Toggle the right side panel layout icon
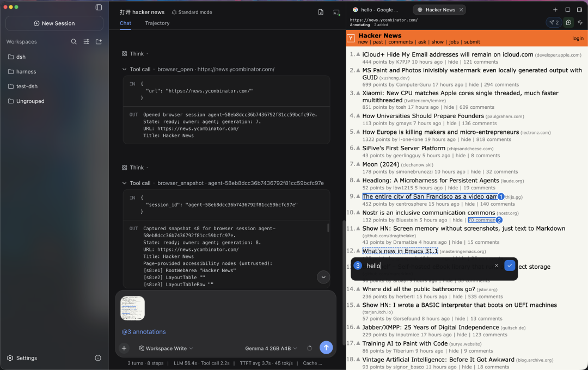The width and height of the screenshot is (588, 370). coord(579,10)
